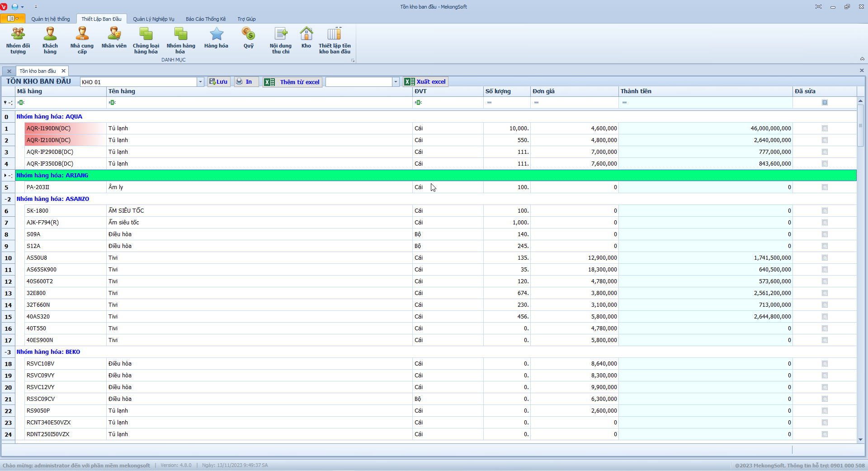Screen dimensions: 868x471
Task: Collapse the ribbon using the chevron
Action: click(862, 59)
